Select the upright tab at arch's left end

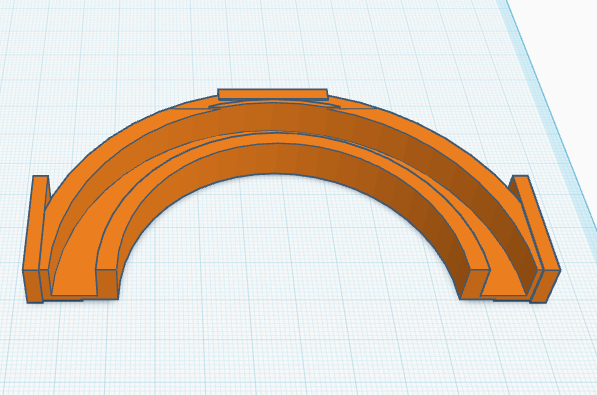point(35,239)
